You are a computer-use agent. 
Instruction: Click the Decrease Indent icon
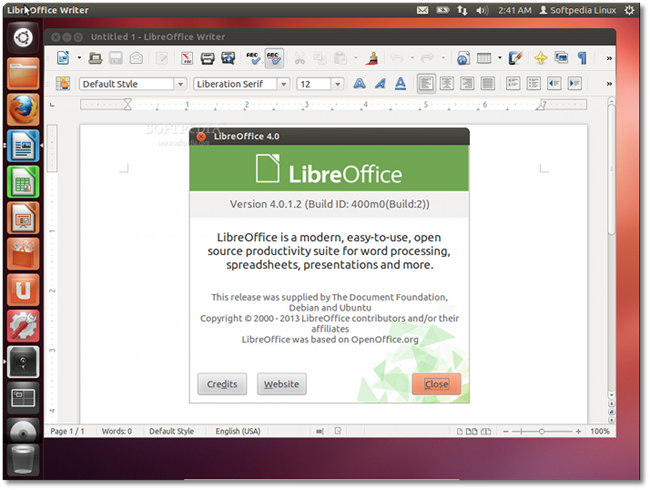554,83
